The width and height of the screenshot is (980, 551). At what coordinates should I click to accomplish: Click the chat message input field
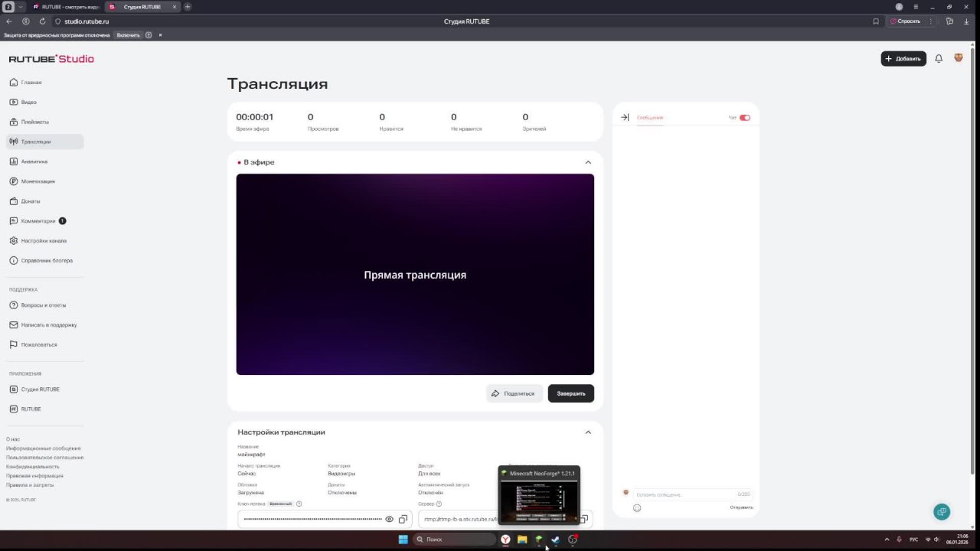(694, 494)
